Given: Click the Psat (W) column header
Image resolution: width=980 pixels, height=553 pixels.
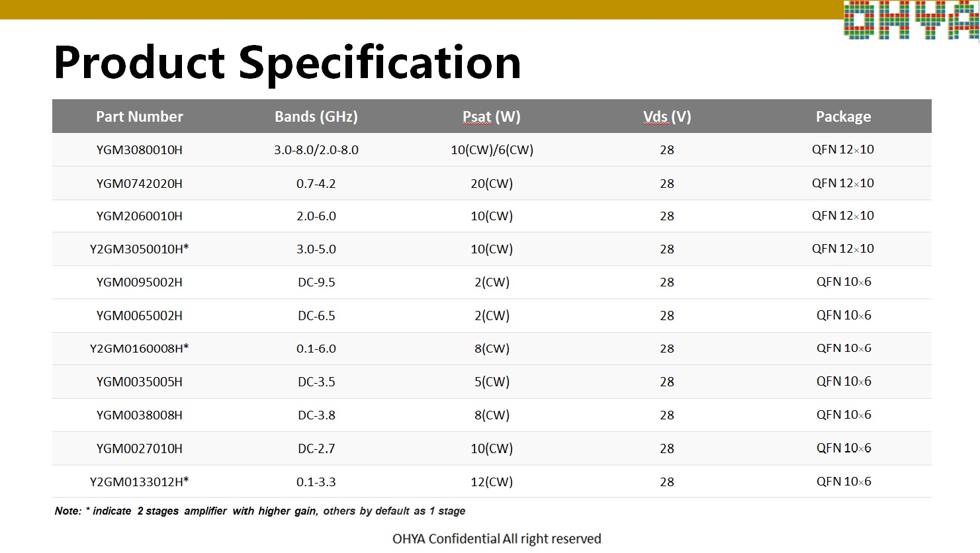Looking at the screenshot, I should [492, 117].
